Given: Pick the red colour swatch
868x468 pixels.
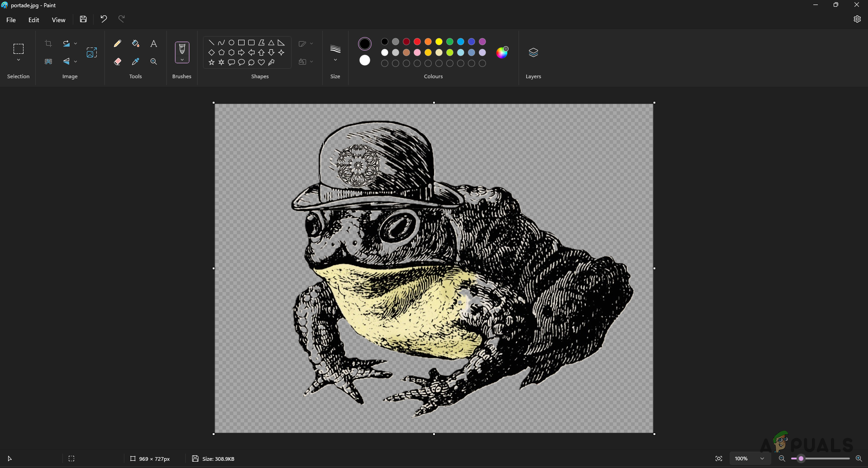Looking at the screenshot, I should click(417, 42).
